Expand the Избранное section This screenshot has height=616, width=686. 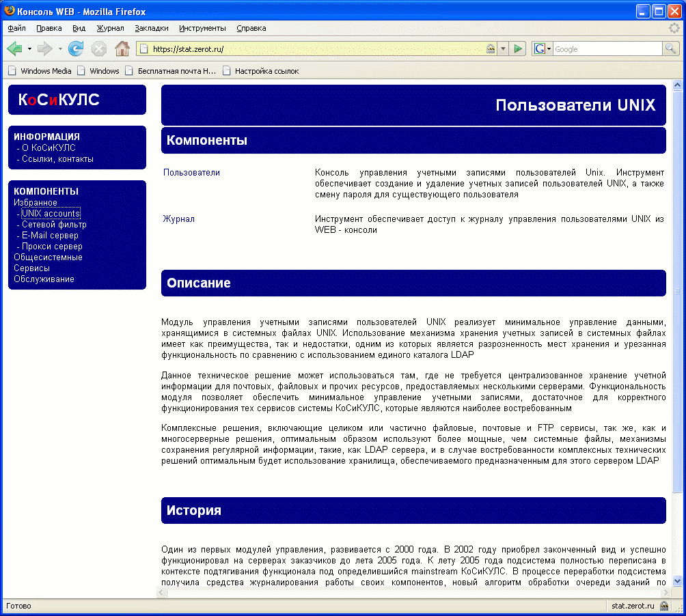(x=36, y=202)
